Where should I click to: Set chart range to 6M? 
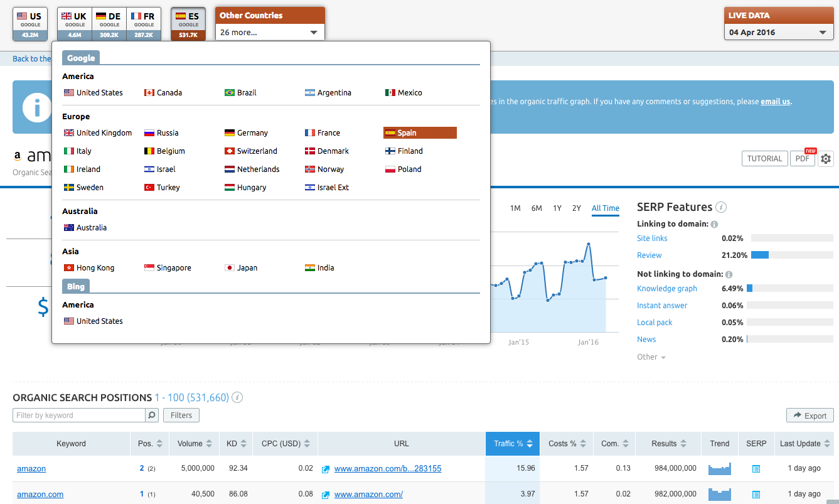point(537,208)
